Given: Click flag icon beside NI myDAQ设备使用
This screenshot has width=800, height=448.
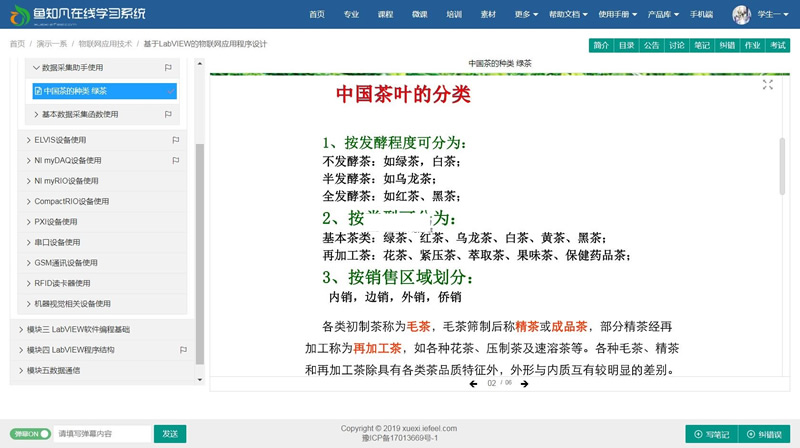Looking at the screenshot, I should pyautogui.click(x=175, y=160).
